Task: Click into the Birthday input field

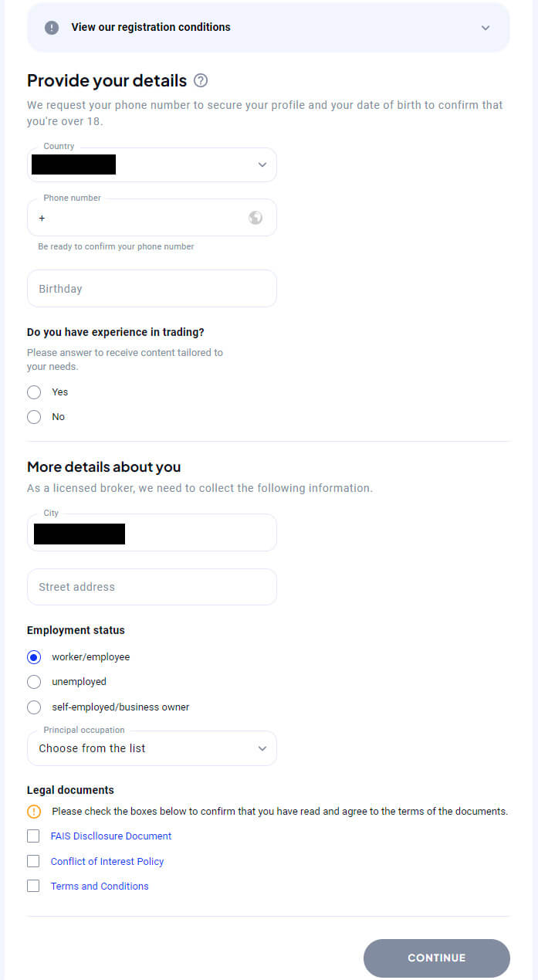Action: pyautogui.click(x=152, y=289)
